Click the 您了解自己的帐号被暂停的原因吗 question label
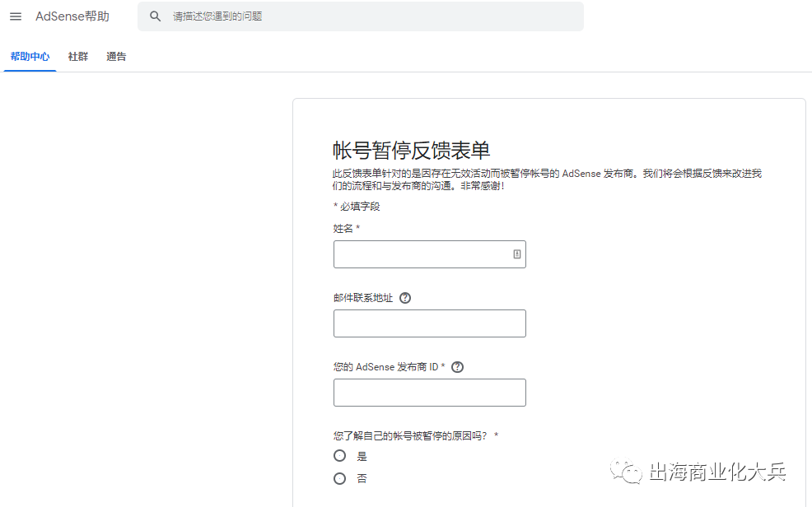Screen dimensions: 812x507 409,435
